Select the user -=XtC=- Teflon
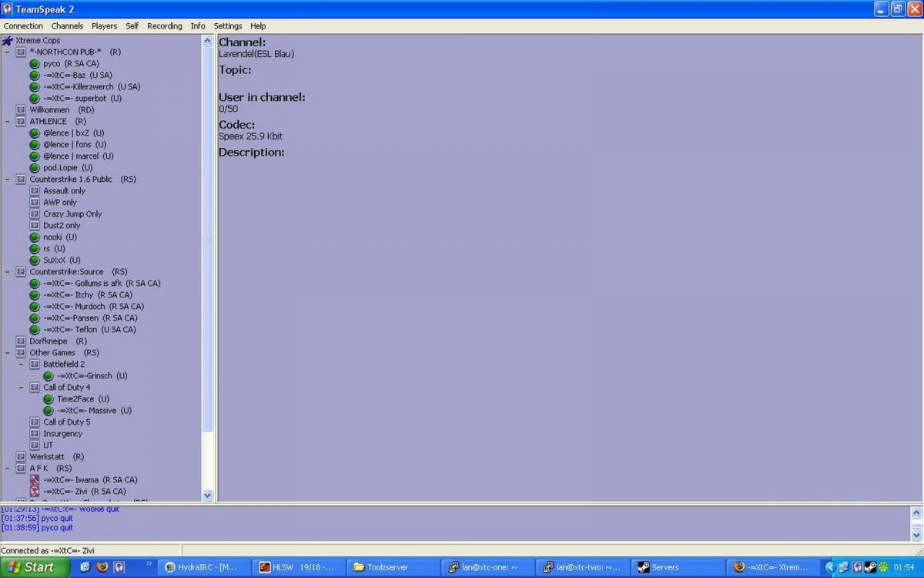This screenshot has width=924, height=578. pos(89,330)
